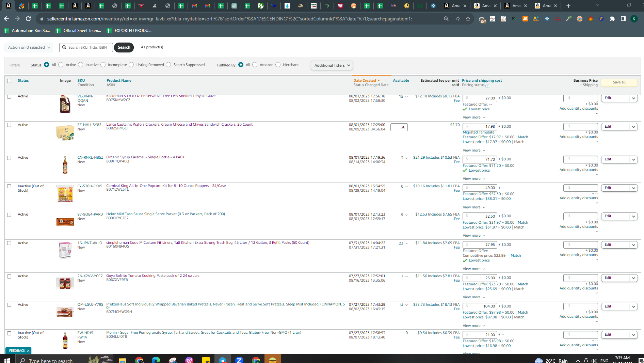Filter Fulfilled By Amazon

[255, 65]
